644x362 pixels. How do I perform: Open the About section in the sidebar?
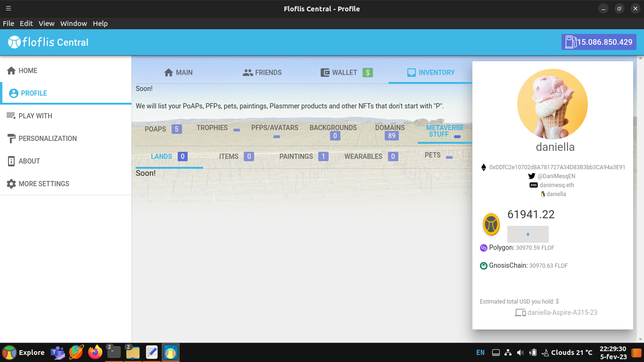pos(66,161)
